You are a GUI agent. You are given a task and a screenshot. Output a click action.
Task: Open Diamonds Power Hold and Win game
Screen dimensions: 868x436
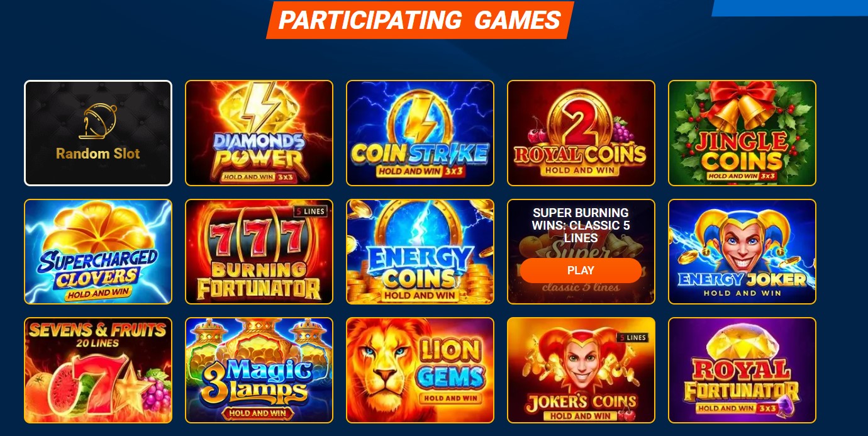click(x=259, y=133)
